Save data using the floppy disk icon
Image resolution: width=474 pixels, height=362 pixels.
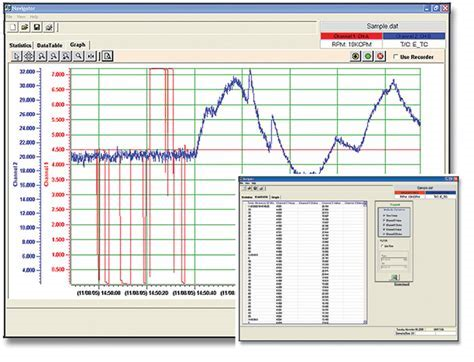pyautogui.click(x=37, y=27)
